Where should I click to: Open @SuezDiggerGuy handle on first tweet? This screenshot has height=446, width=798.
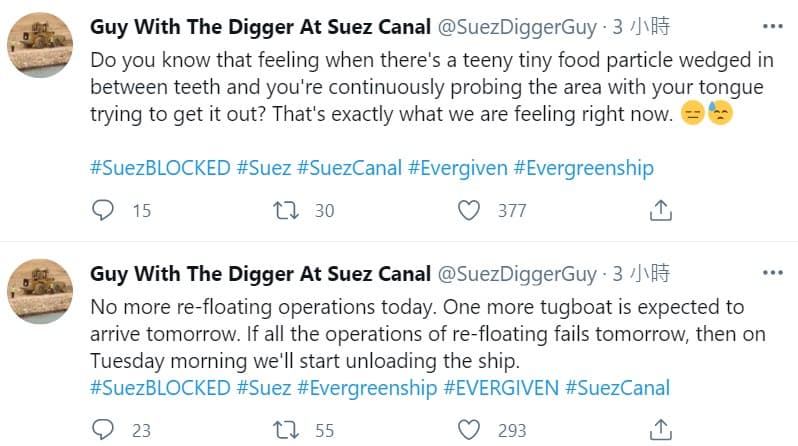point(517,27)
